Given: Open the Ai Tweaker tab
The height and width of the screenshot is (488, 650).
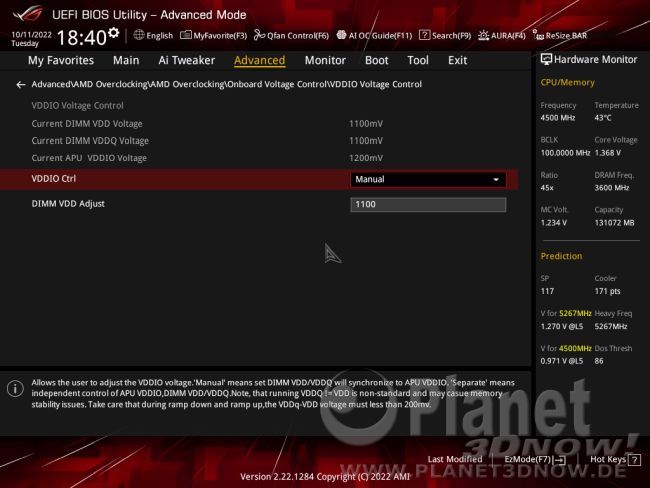Looking at the screenshot, I should point(187,61).
